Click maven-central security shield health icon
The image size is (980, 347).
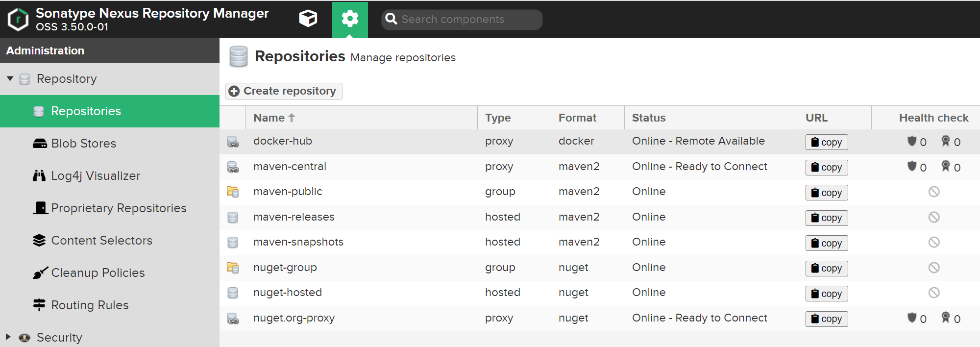912,166
